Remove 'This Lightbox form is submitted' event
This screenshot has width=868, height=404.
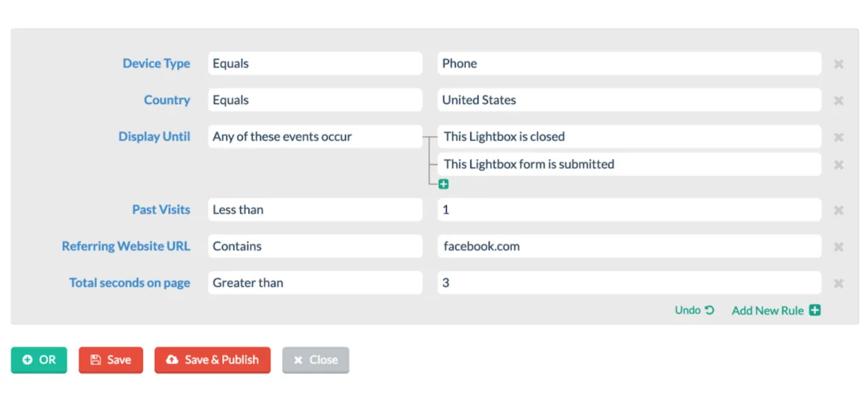pyautogui.click(x=838, y=165)
